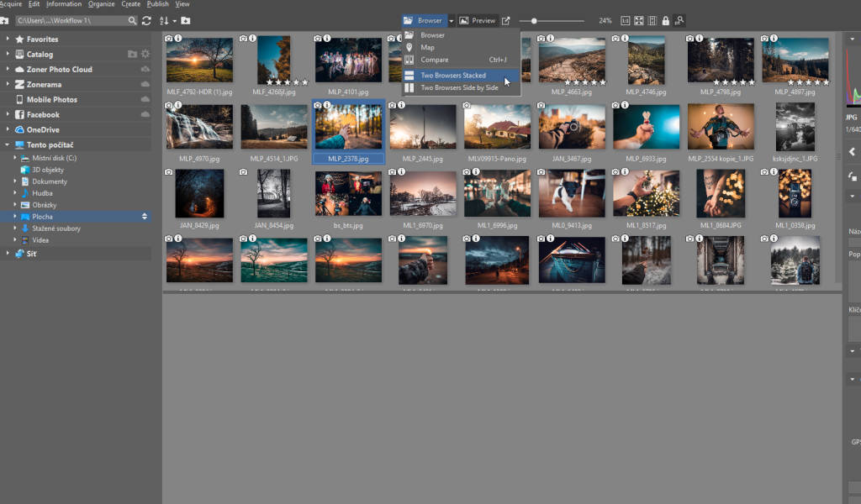Image resolution: width=861 pixels, height=504 pixels.
Task: Click the zoom slider handle
Action: coord(534,20)
